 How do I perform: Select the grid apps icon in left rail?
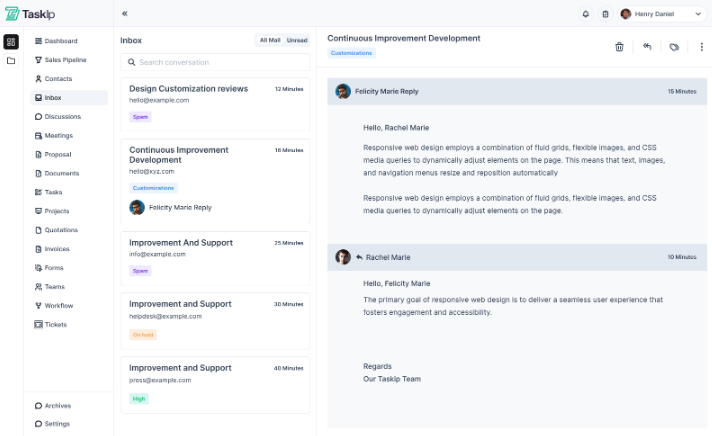coord(11,42)
